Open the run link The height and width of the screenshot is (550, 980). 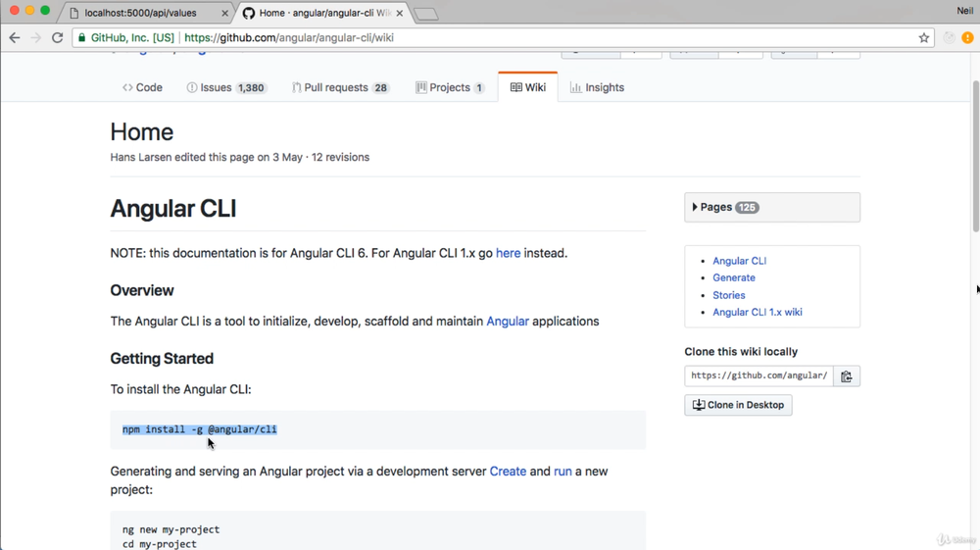click(563, 472)
